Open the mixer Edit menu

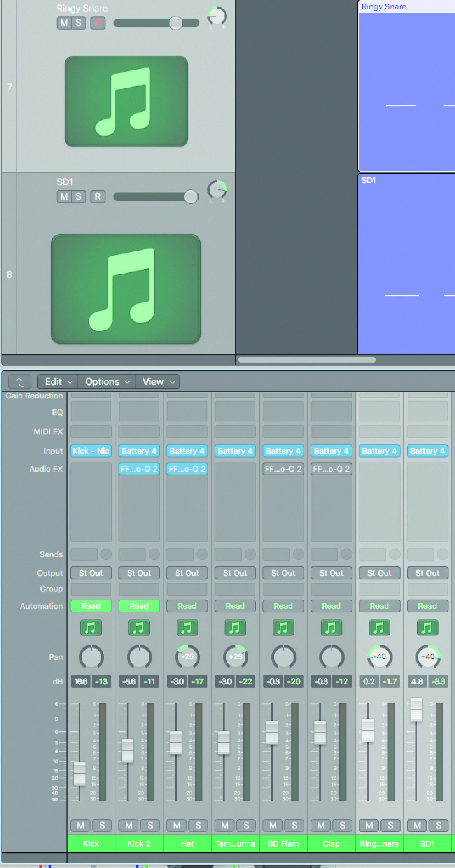58,382
